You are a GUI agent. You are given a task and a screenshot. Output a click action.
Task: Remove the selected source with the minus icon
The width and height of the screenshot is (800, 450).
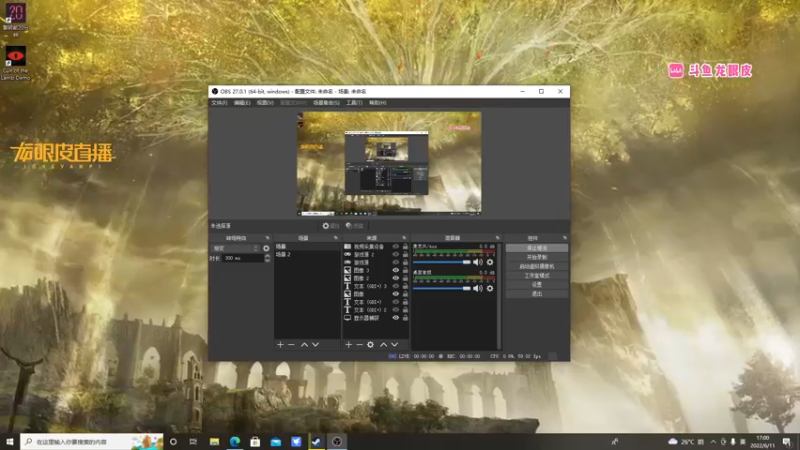click(x=359, y=345)
